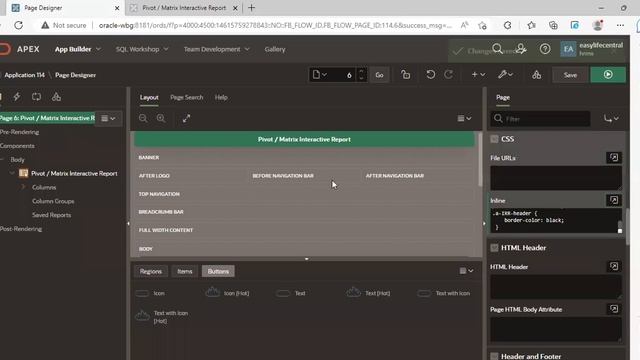The height and width of the screenshot is (360, 640).
Task: Click the Save button
Action: [570, 75]
